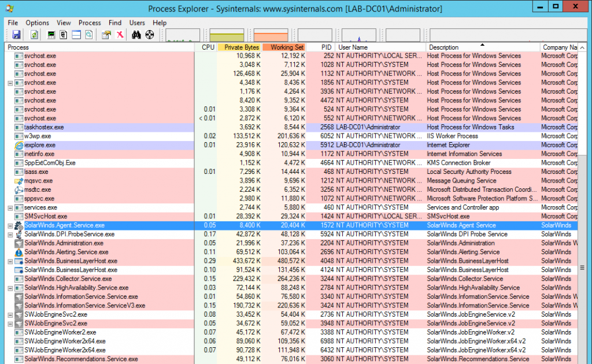The height and width of the screenshot is (364, 592).
Task: Toggle the Show Lower Pane icon
Action: click(x=76, y=35)
